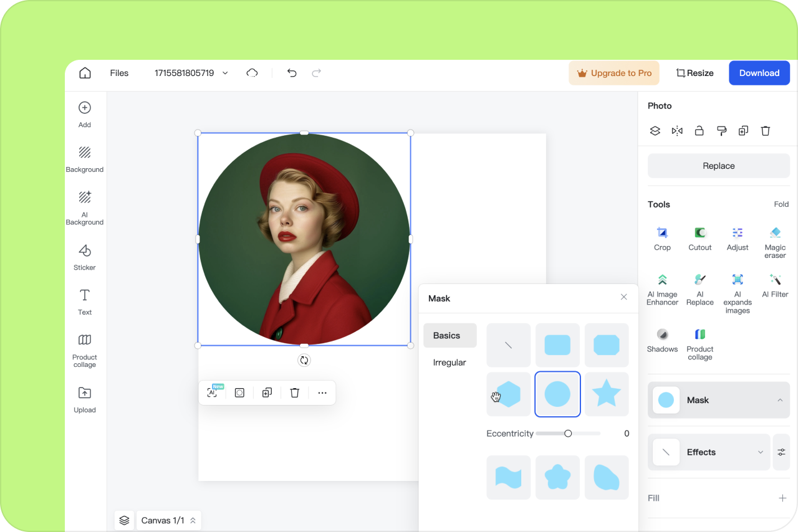Click the duplicate icon in Photo panel

pyautogui.click(x=743, y=131)
